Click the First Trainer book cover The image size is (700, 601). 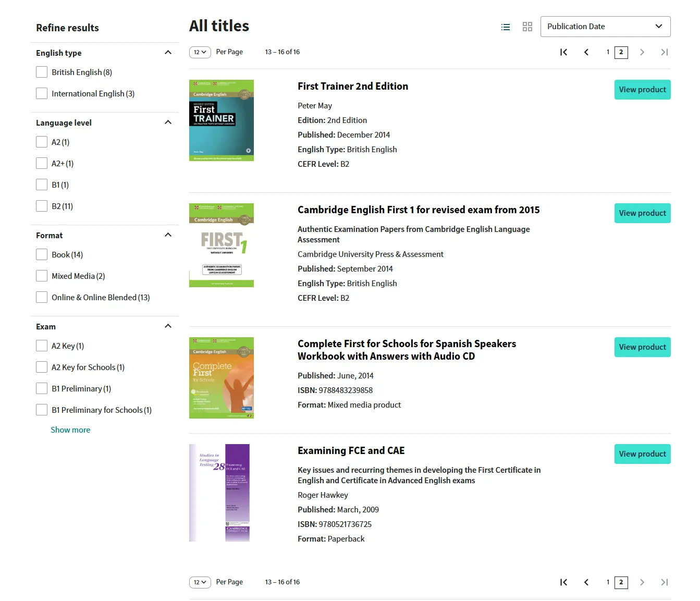pos(222,120)
